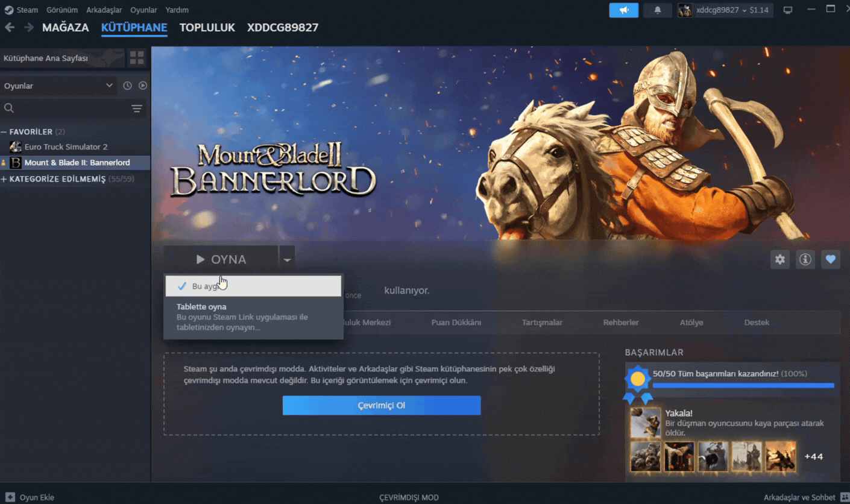Click the plus icon beside Oyun Ekle
Image resolution: width=850 pixels, height=504 pixels.
10,497
